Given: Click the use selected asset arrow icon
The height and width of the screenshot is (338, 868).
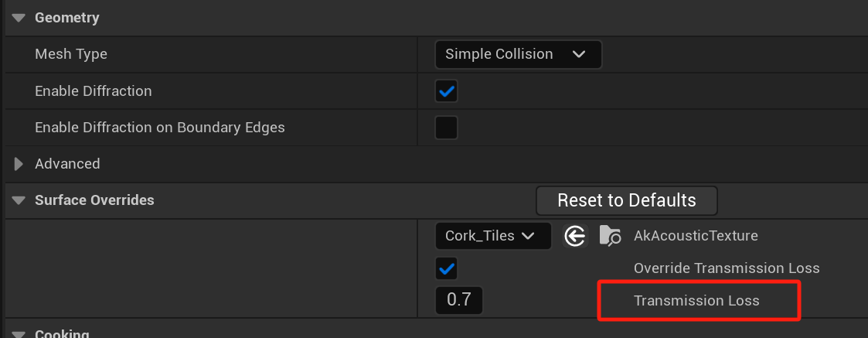Looking at the screenshot, I should (x=574, y=236).
